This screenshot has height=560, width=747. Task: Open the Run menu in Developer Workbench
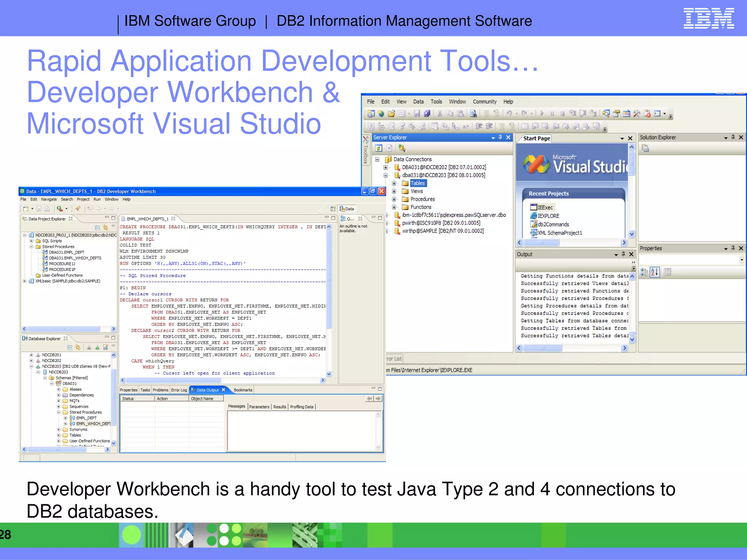click(x=97, y=199)
